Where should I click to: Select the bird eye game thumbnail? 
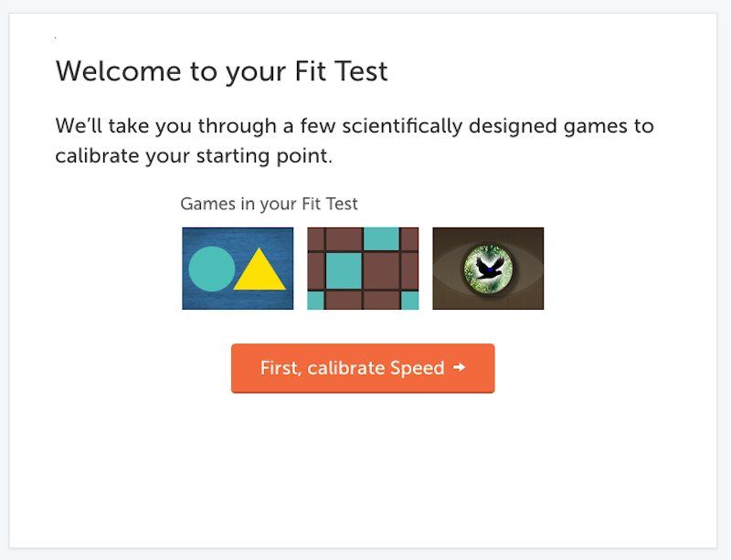pos(488,269)
